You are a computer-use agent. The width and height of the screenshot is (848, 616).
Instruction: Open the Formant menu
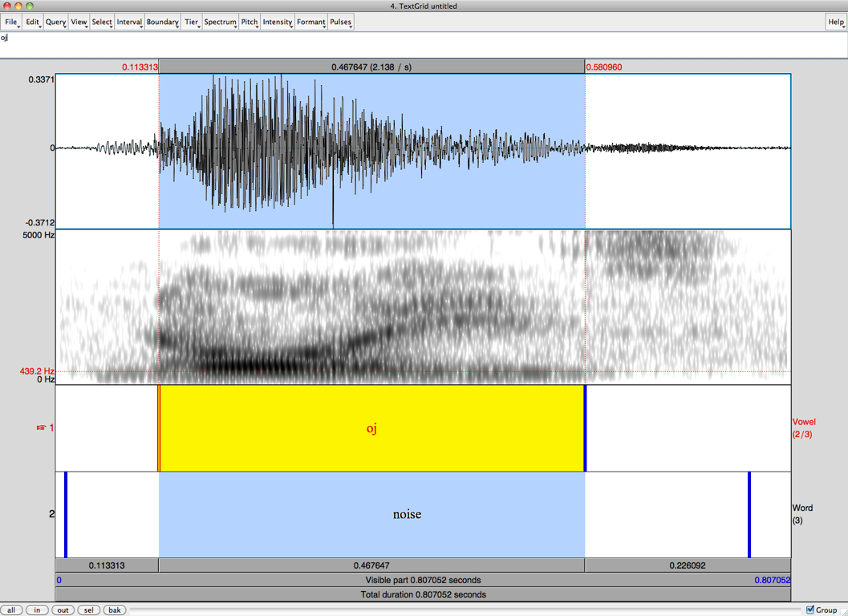(311, 22)
